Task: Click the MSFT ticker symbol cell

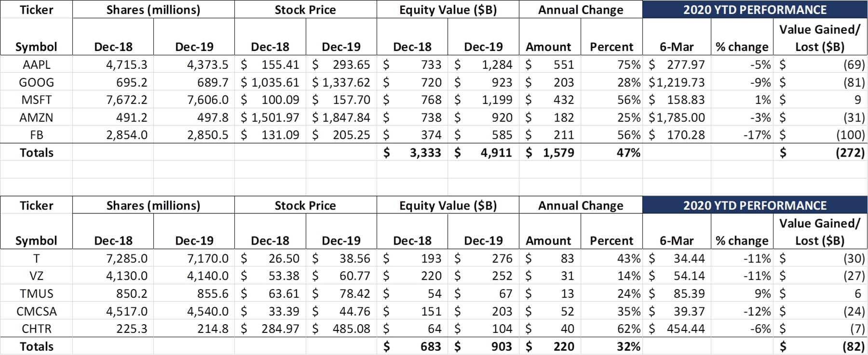Action: point(37,100)
